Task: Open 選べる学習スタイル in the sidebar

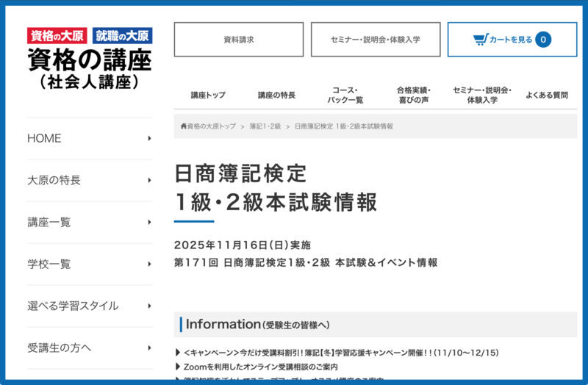Action: pyautogui.click(x=90, y=306)
